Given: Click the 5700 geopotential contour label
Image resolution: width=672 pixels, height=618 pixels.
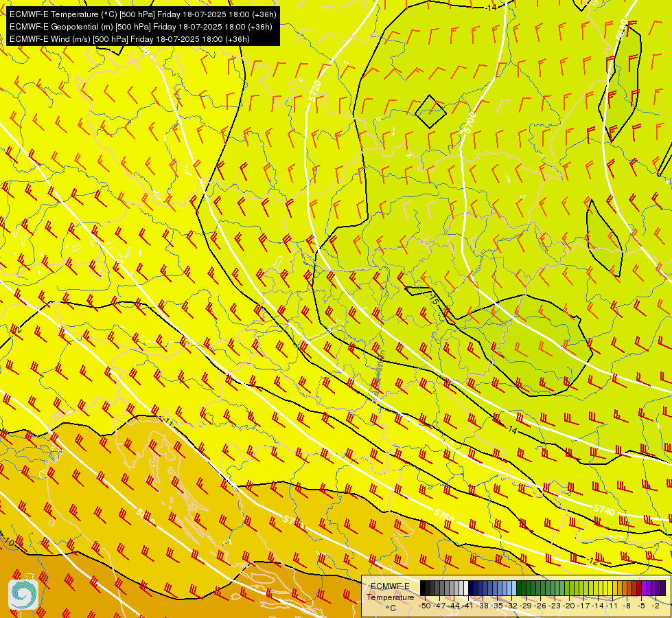Looking at the screenshot, I should pyautogui.click(x=471, y=122).
